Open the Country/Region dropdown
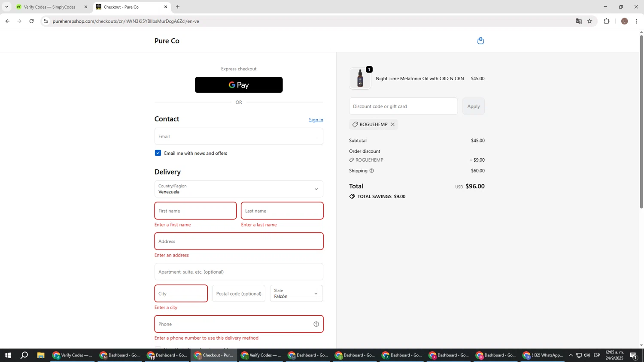644x362 pixels. pos(239,189)
